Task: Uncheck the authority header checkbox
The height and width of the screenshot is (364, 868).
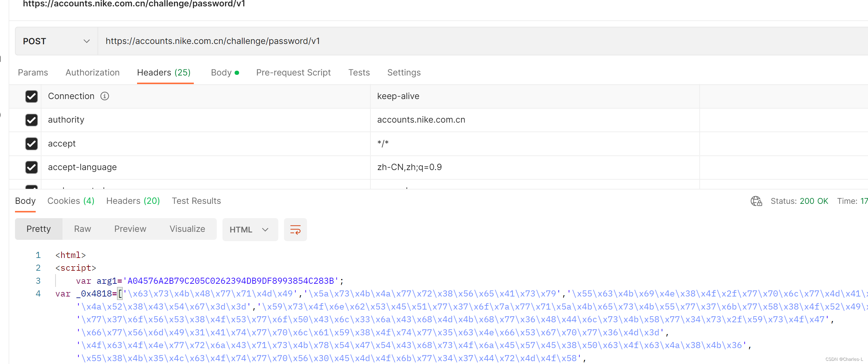Action: 31,120
